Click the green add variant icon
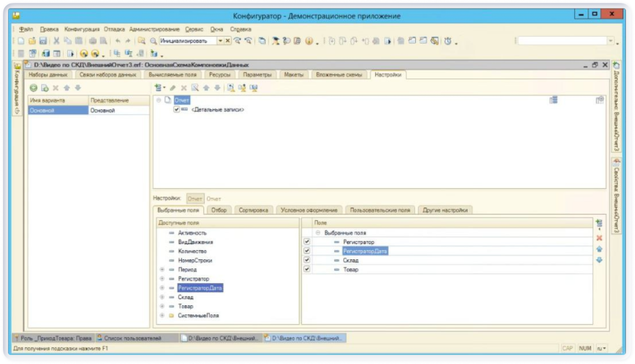Screen dimensions: 635x364 pyautogui.click(x=33, y=88)
